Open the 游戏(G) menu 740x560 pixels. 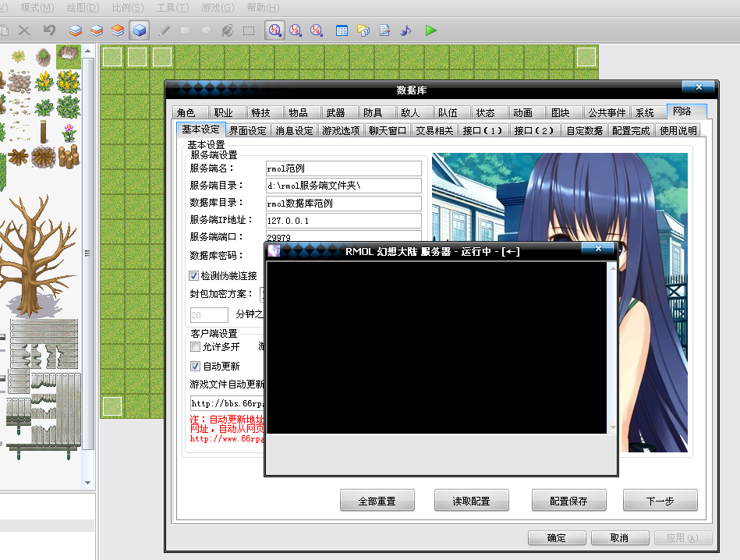point(218,8)
